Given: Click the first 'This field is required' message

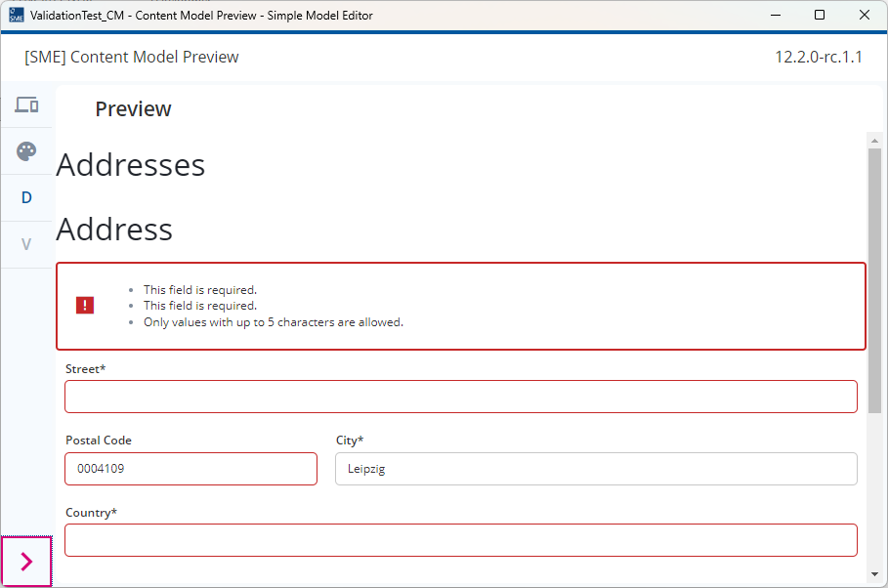Looking at the screenshot, I should (x=200, y=290).
